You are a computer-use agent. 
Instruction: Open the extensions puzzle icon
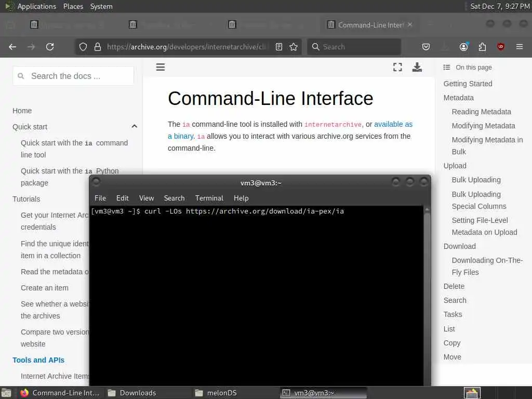pos(482,47)
